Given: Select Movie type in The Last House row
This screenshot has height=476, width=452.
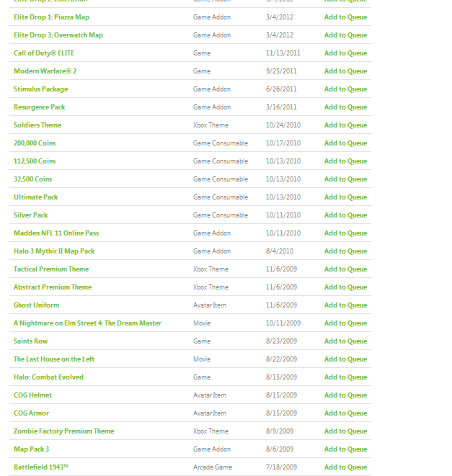Looking at the screenshot, I should click(x=202, y=359).
